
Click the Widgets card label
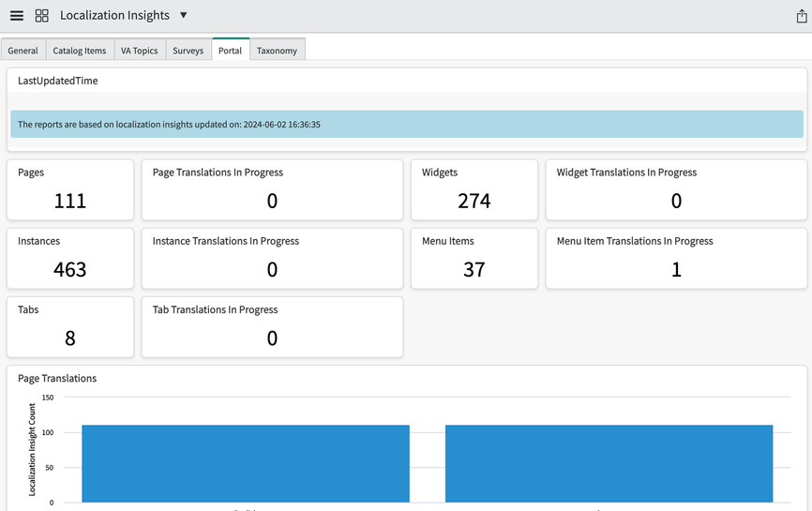(440, 173)
